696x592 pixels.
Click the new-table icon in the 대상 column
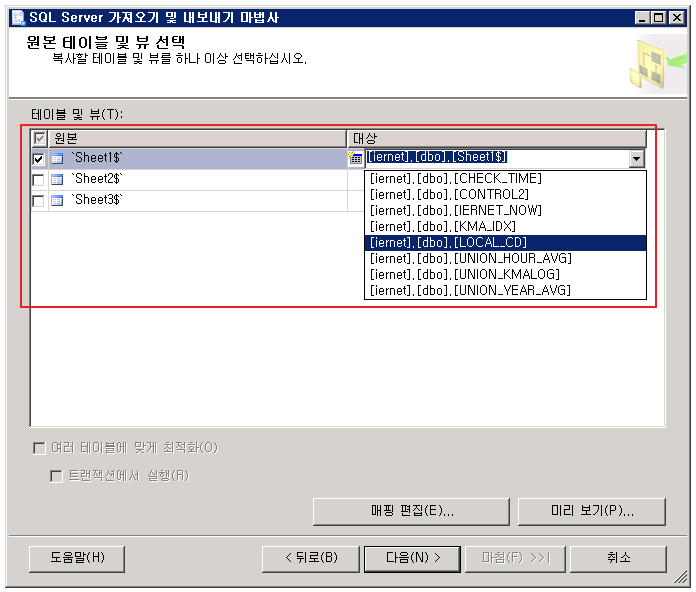(x=355, y=158)
